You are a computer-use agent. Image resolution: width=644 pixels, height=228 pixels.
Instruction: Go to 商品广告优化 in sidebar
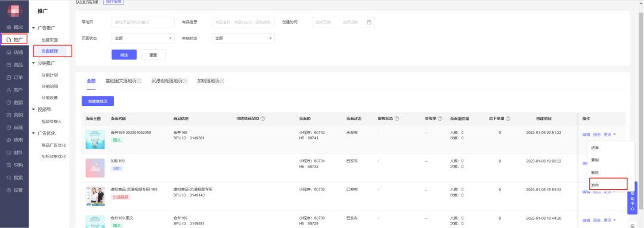point(54,145)
